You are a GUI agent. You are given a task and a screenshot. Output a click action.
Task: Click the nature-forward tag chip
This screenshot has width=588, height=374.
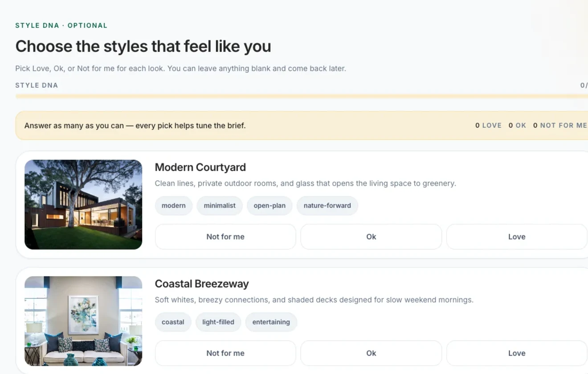coord(327,206)
